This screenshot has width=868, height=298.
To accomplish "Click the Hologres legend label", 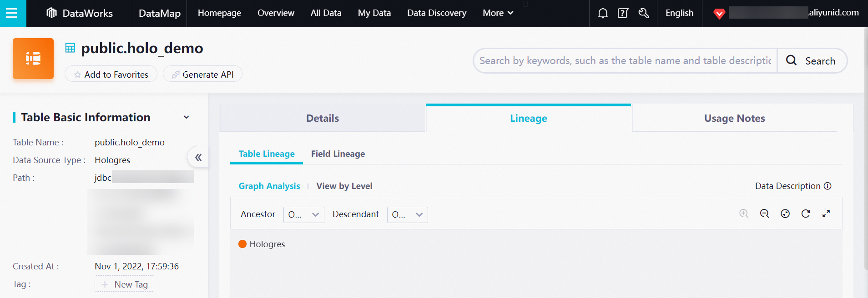I will point(267,244).
